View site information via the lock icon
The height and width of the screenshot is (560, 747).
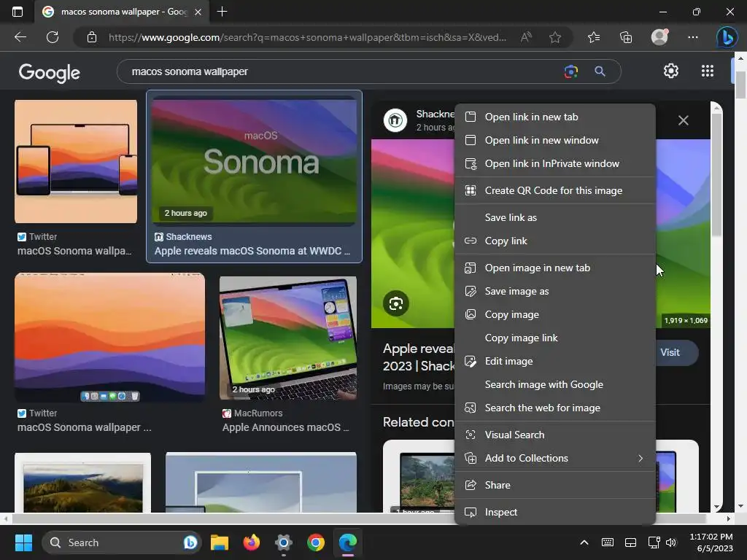point(92,37)
